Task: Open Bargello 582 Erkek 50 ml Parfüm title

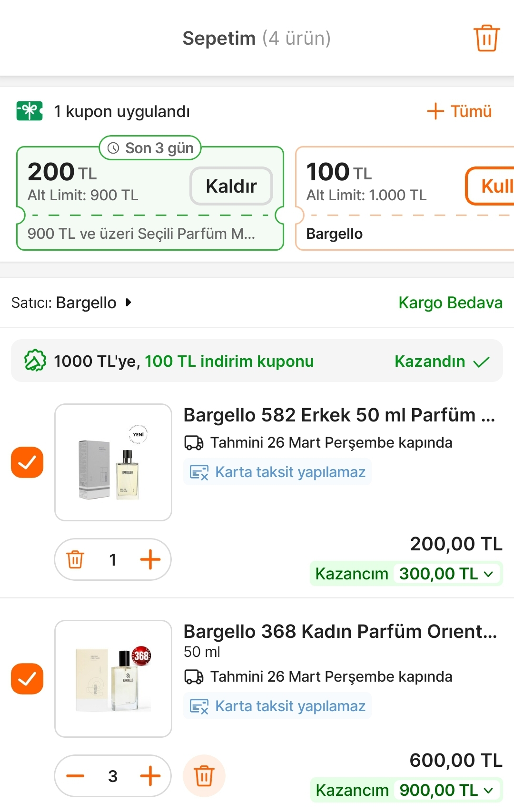Action: click(x=339, y=415)
